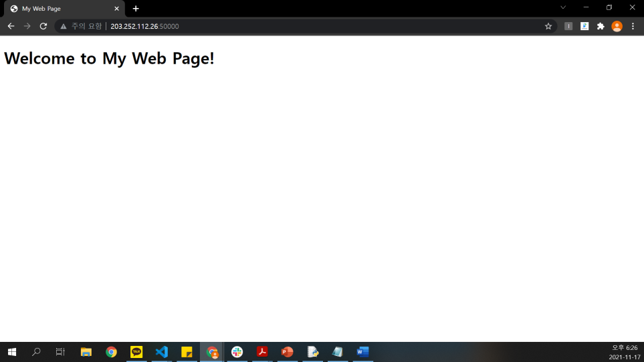
Task: Open Adobe Acrobat from the taskbar
Action: click(262, 352)
